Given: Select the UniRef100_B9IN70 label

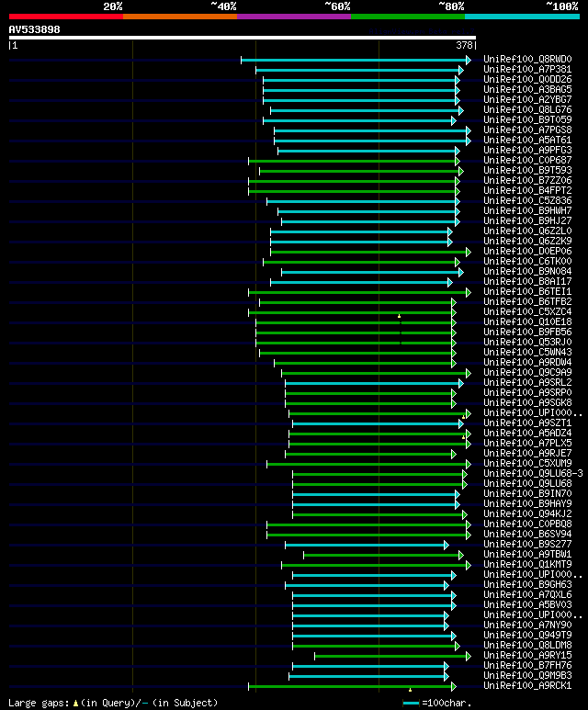Looking at the screenshot, I should tap(527, 494).
